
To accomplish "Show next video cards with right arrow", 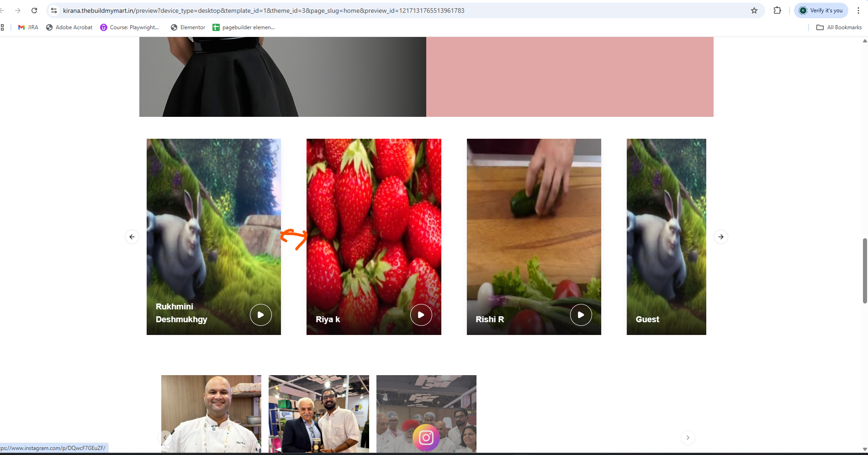I will 721,237.
